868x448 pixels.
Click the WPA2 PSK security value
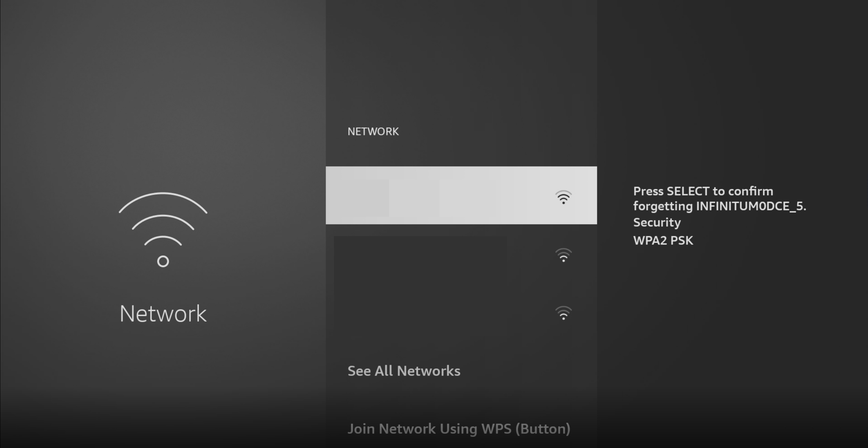tap(663, 240)
